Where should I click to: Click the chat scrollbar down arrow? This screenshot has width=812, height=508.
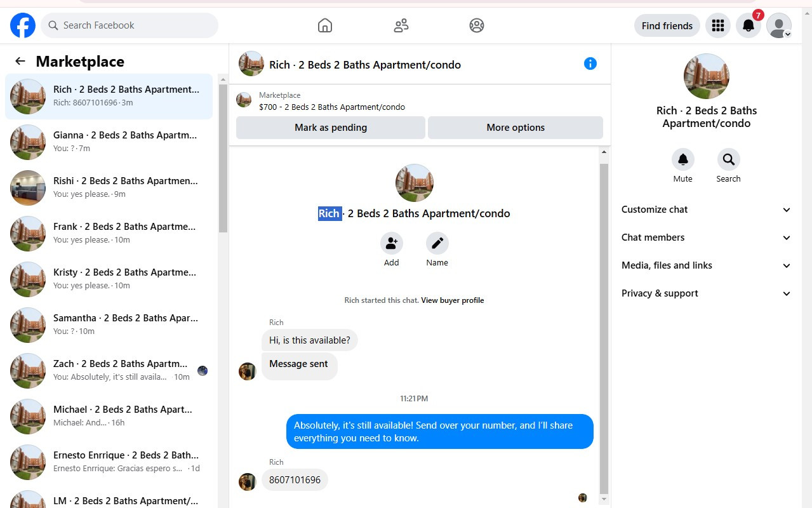click(604, 500)
